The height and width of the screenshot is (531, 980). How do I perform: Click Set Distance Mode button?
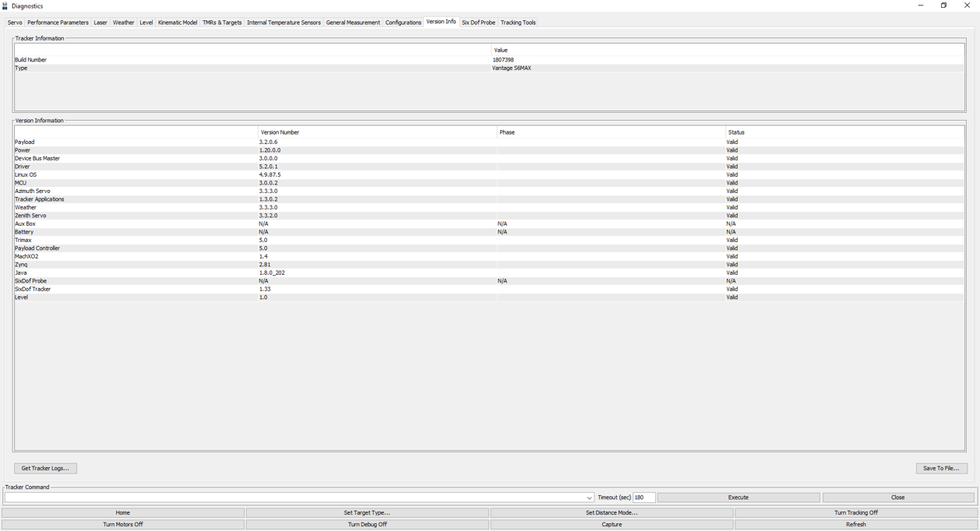pyautogui.click(x=612, y=513)
